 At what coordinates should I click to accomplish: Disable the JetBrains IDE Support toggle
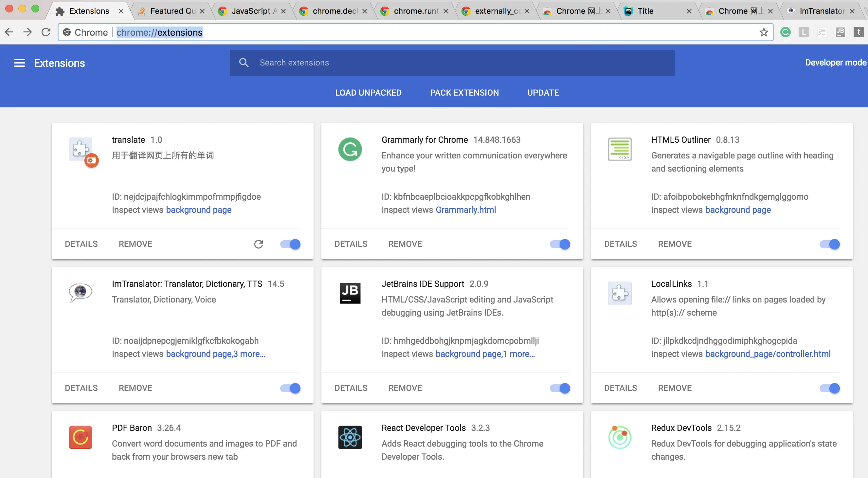pyautogui.click(x=560, y=388)
